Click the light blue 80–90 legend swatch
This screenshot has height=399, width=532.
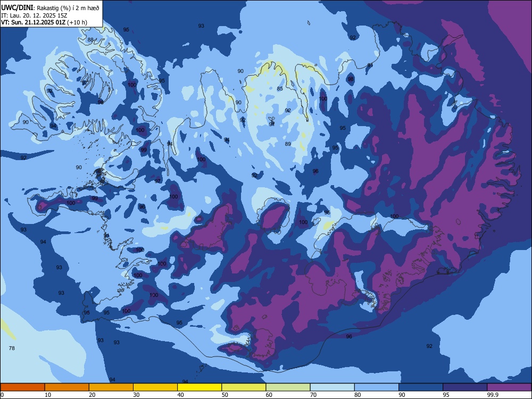[377, 387]
